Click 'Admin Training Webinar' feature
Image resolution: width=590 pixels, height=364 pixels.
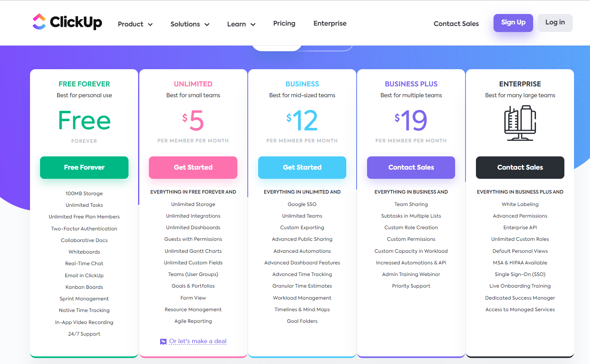tap(411, 274)
